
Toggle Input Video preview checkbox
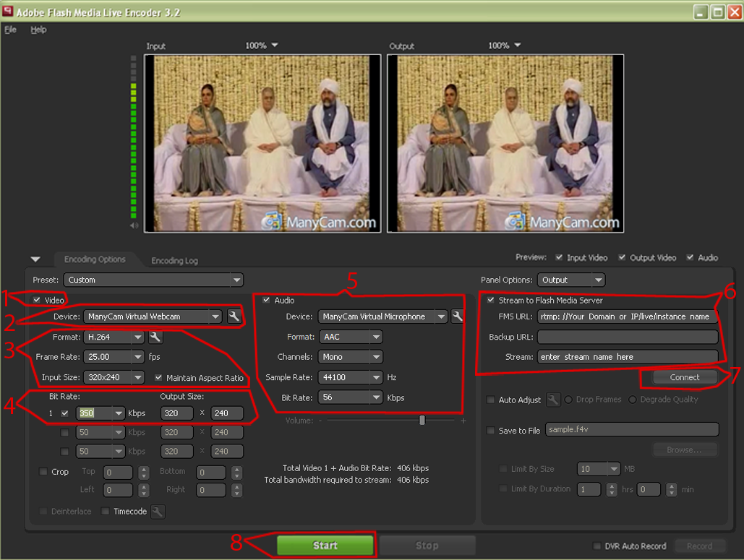559,257
